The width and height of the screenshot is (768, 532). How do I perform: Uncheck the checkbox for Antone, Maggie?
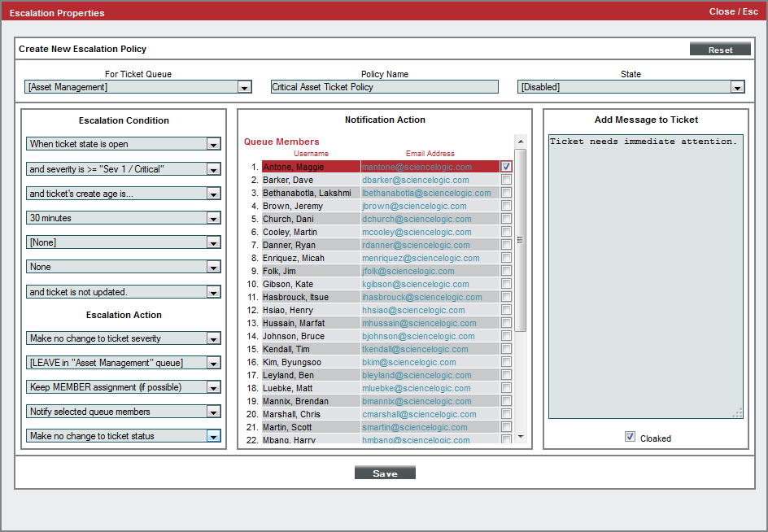(506, 167)
